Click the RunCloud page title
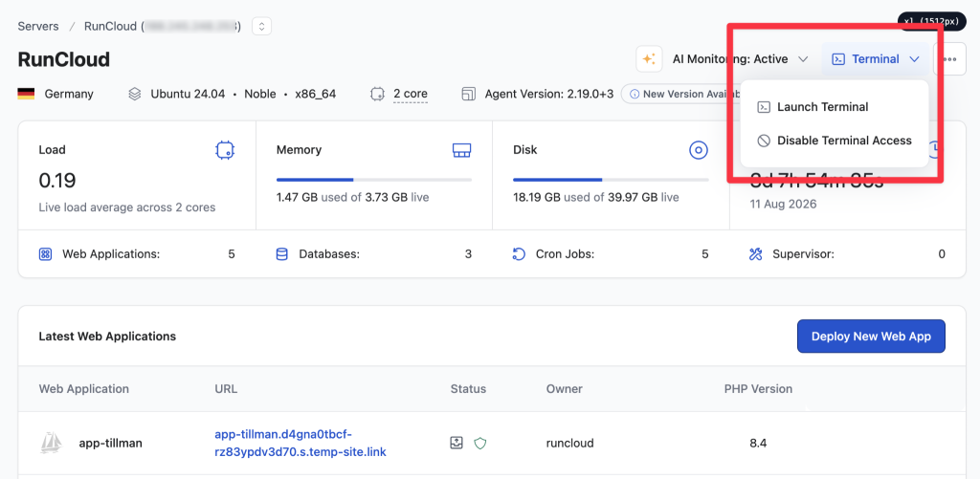Viewport: 980px width, 479px height. (64, 59)
